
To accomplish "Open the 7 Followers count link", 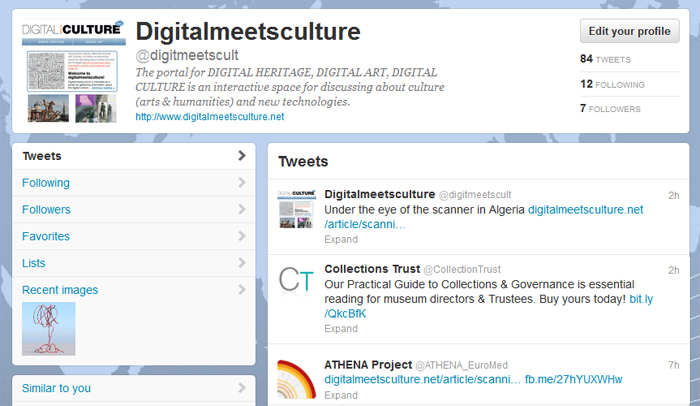I will point(611,108).
